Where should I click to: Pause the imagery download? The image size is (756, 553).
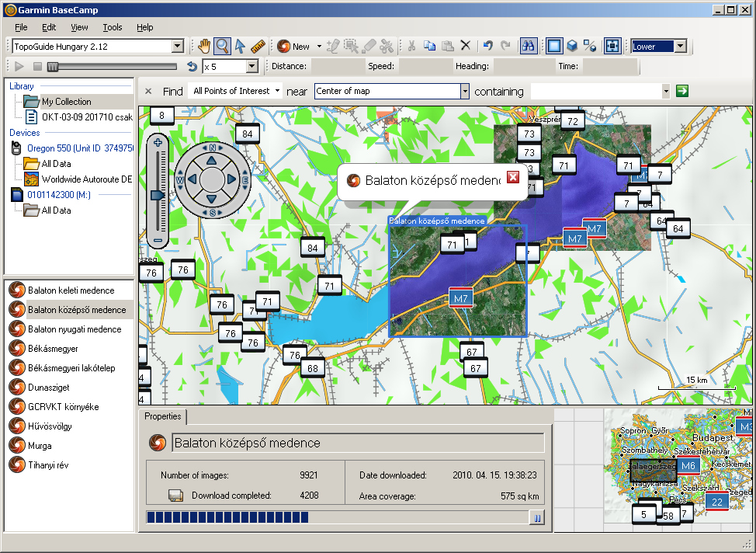(x=537, y=518)
